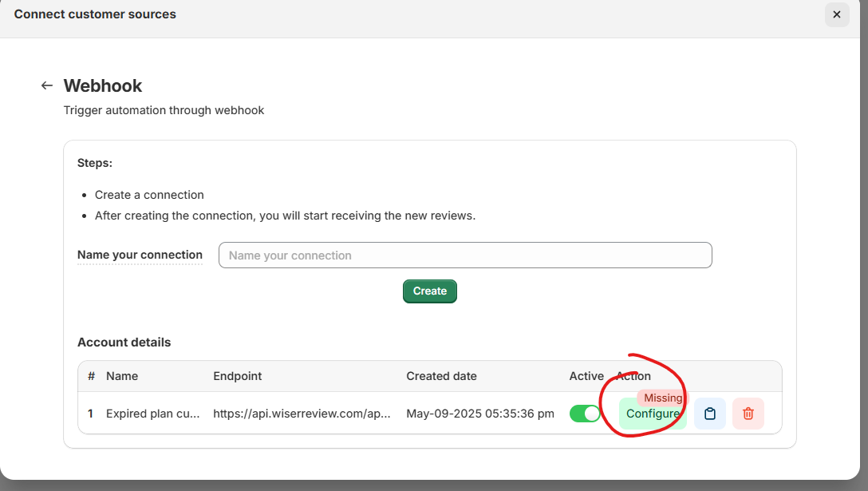
Task: Click the May-09-2025 created date cell
Action: pos(479,414)
